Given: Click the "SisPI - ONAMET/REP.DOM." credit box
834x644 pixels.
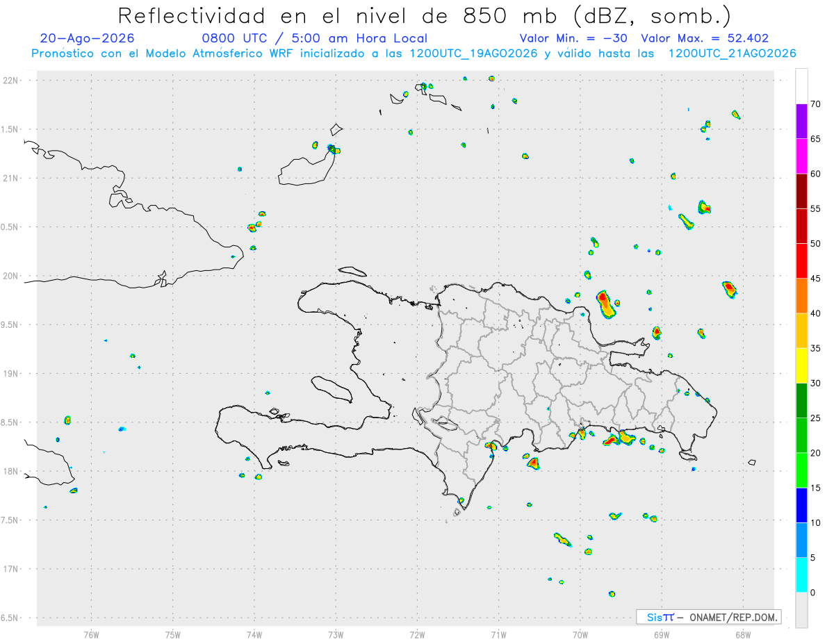Looking at the screenshot, I should click(709, 617).
